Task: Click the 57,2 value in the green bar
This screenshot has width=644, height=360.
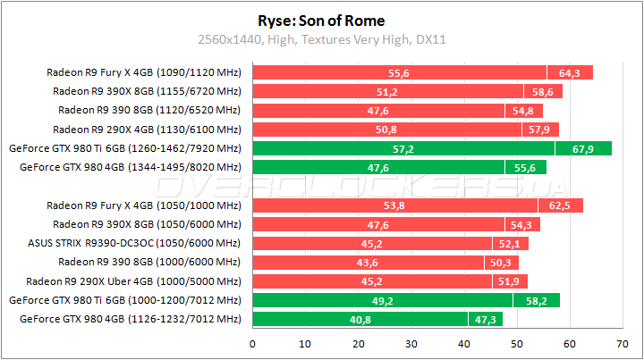Action: (x=401, y=148)
